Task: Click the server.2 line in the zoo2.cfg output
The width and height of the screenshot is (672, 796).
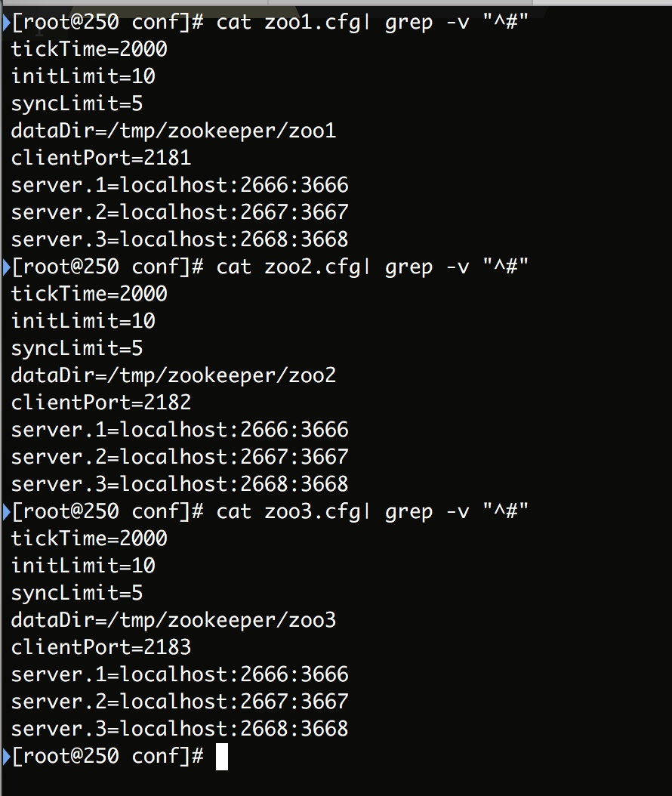Action: click(x=180, y=457)
